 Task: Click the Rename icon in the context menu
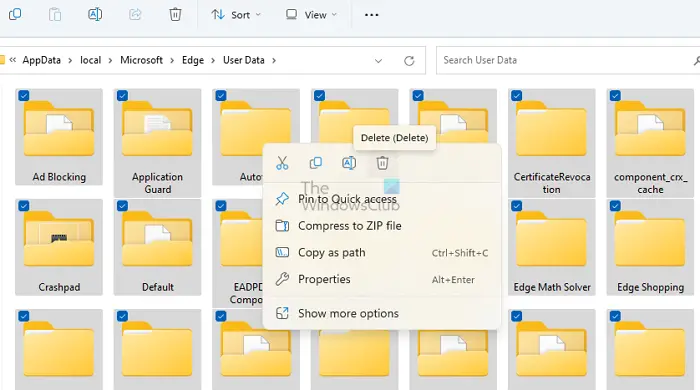click(x=349, y=163)
